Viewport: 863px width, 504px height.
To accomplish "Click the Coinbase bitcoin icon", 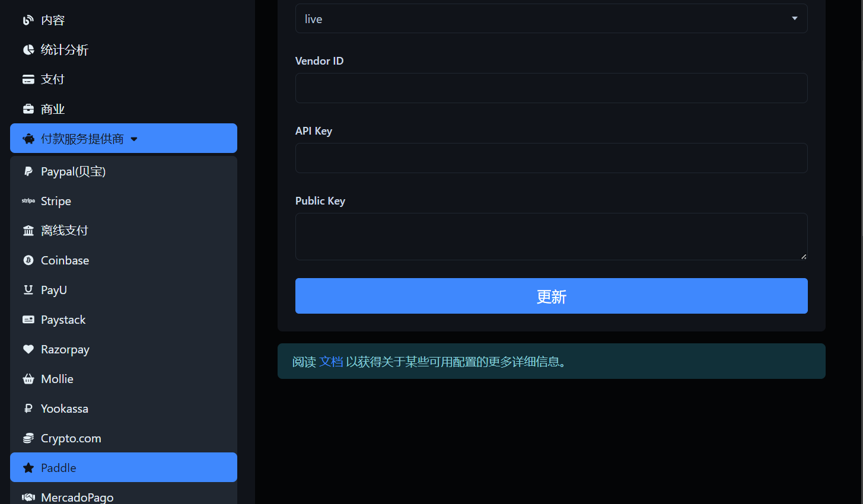I will click(28, 260).
